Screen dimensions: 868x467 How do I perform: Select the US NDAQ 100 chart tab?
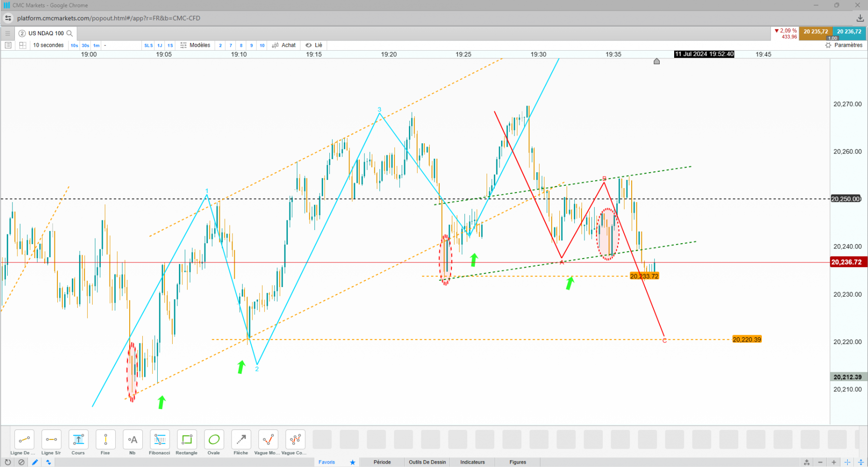pyautogui.click(x=45, y=33)
